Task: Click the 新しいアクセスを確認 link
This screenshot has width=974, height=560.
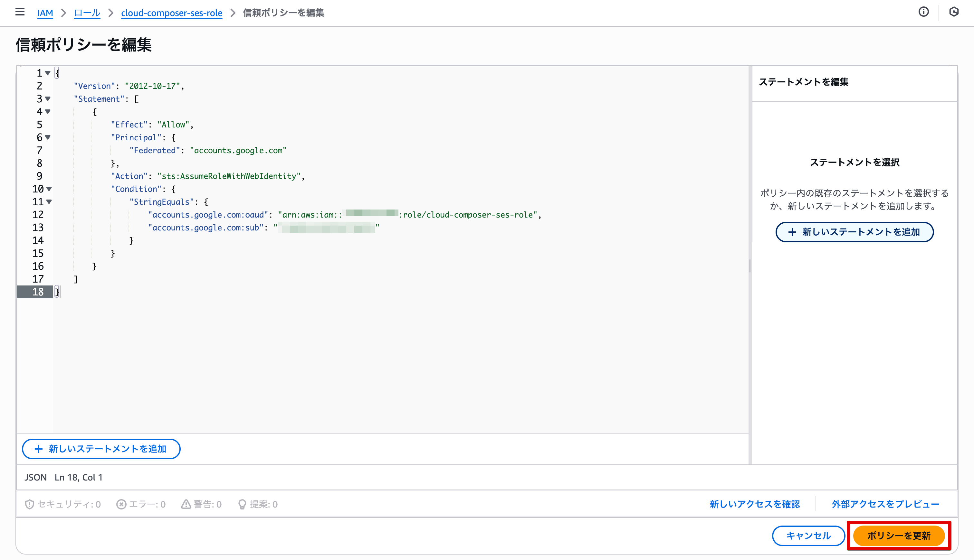Action: tap(755, 504)
